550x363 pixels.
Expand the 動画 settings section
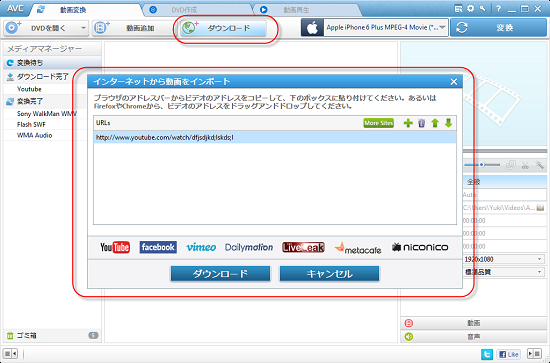(x=474, y=323)
